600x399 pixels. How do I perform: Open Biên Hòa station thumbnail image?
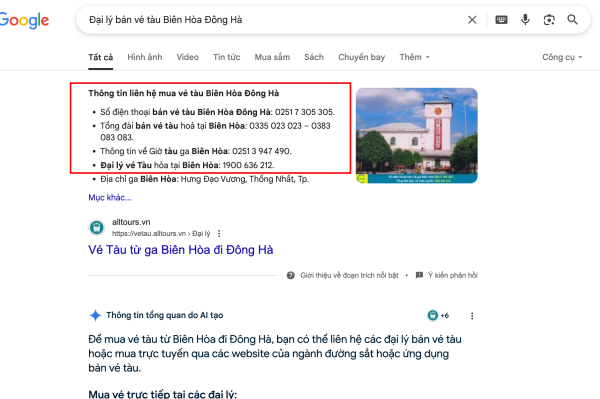coord(417,136)
